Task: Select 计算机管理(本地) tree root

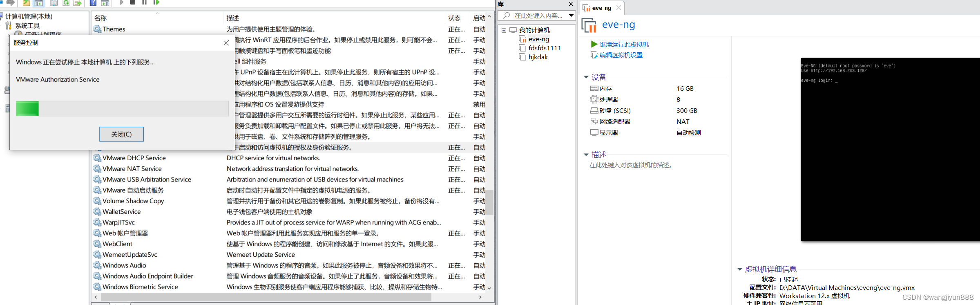Action: coord(29,16)
